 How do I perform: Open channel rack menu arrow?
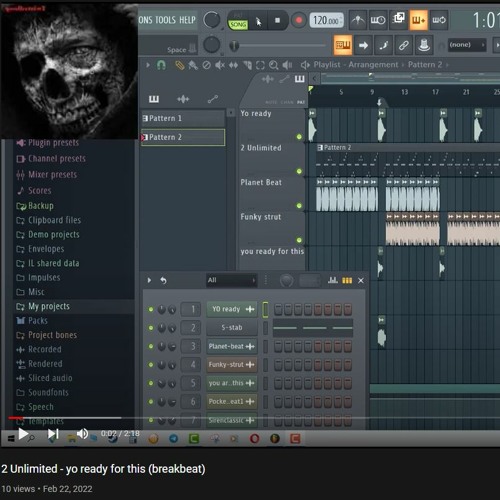pyautogui.click(x=149, y=280)
